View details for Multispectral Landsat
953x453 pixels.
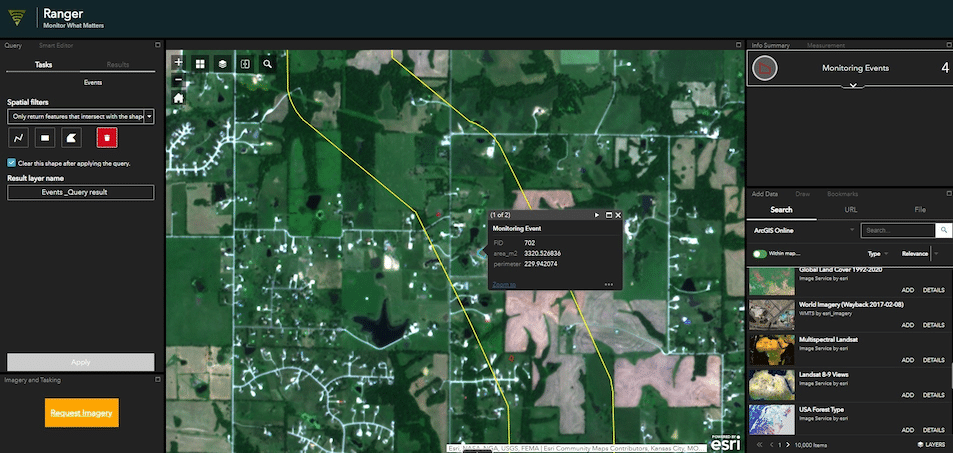pos(934,360)
